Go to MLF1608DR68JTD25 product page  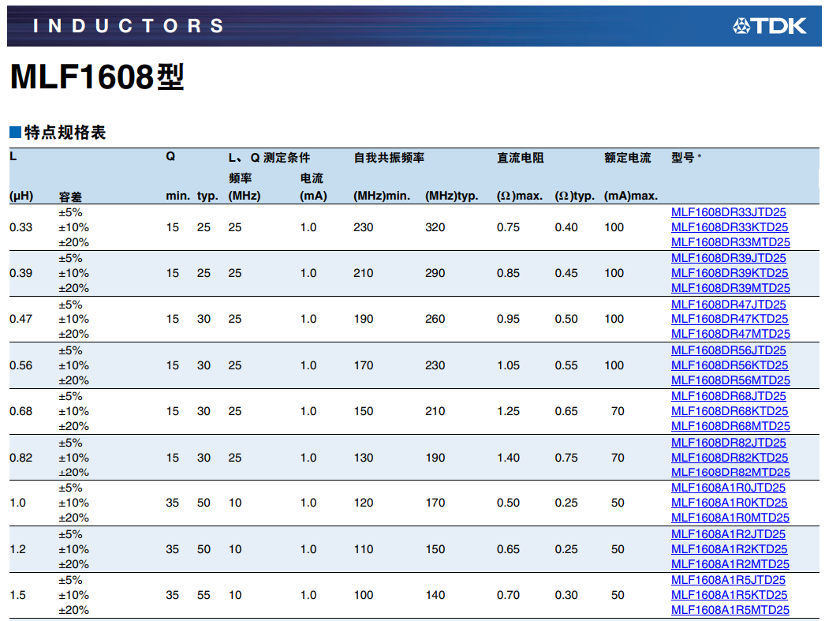729,396
